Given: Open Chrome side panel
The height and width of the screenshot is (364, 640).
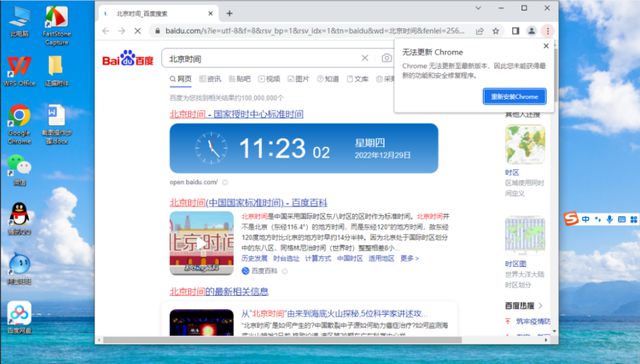Looking at the screenshot, I should tap(516, 31).
